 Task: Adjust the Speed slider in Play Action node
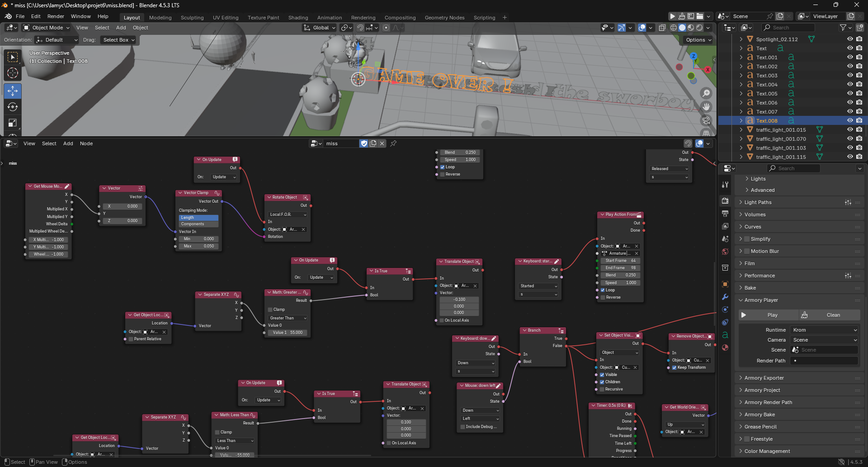click(620, 283)
